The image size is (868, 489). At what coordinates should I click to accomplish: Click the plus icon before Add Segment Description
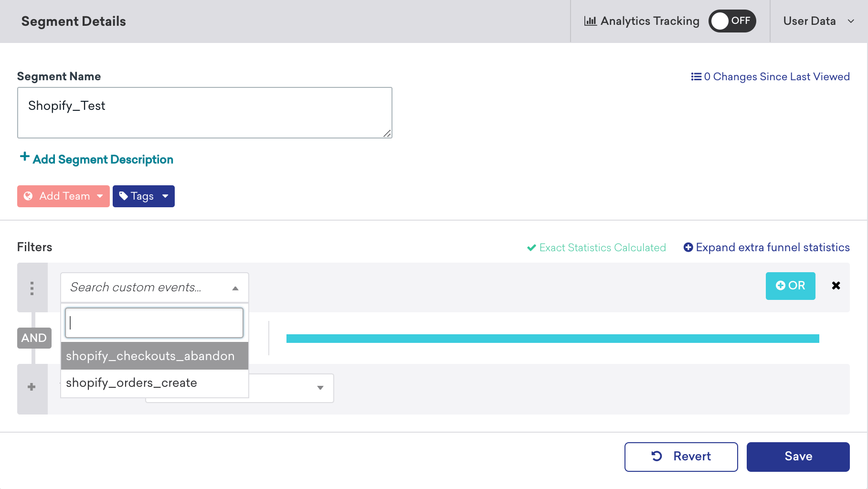(x=25, y=157)
